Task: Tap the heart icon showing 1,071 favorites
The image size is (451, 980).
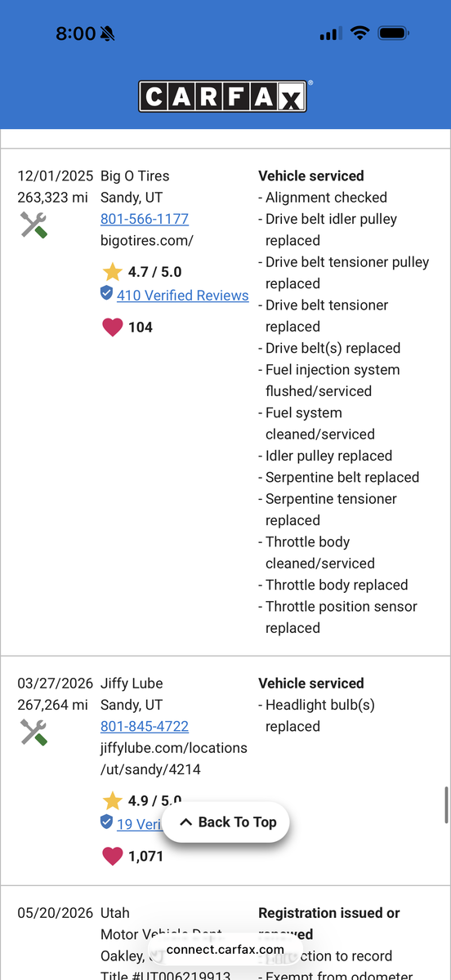Action: 112,856
